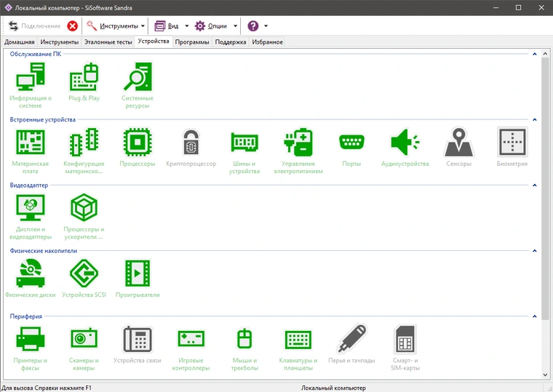Screen dimensions: 553x392
Task: Open Физические диски module
Action: click(31, 279)
